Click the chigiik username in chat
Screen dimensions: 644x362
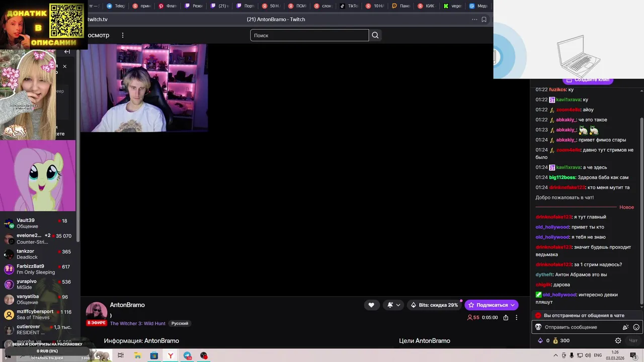(543, 285)
